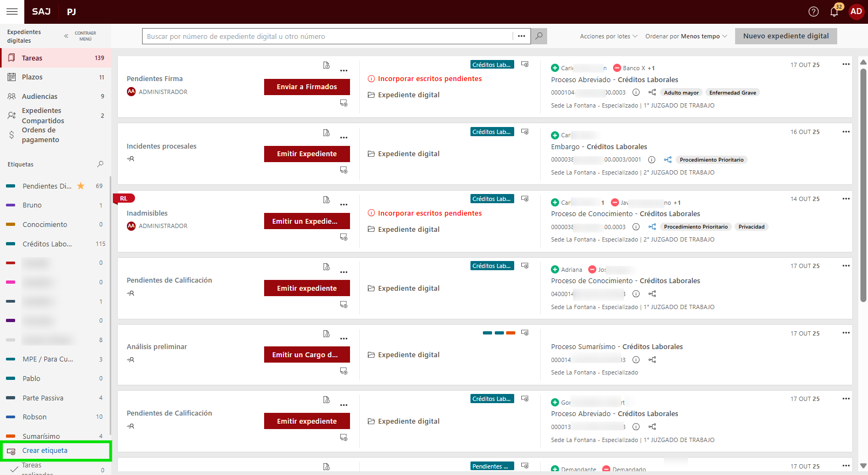Expand the Acciones por lotes dropdown
Image resolution: width=868 pixels, height=475 pixels.
[608, 36]
